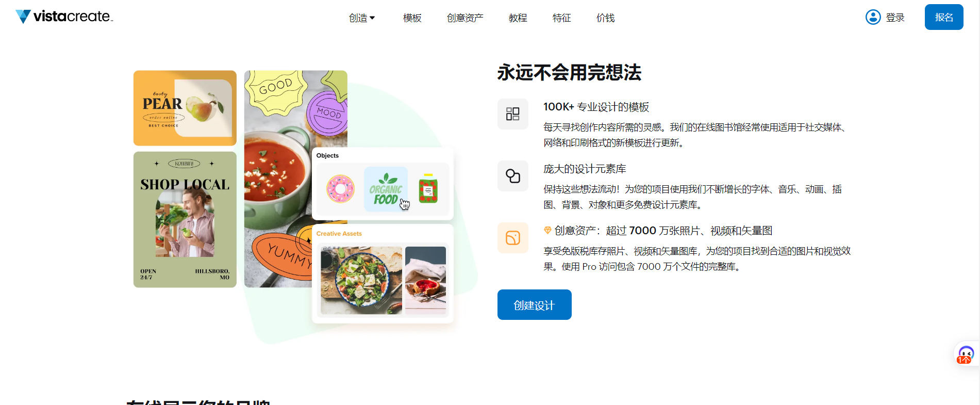Click the 创建设计 button
The width and height of the screenshot is (980, 405).
point(534,304)
